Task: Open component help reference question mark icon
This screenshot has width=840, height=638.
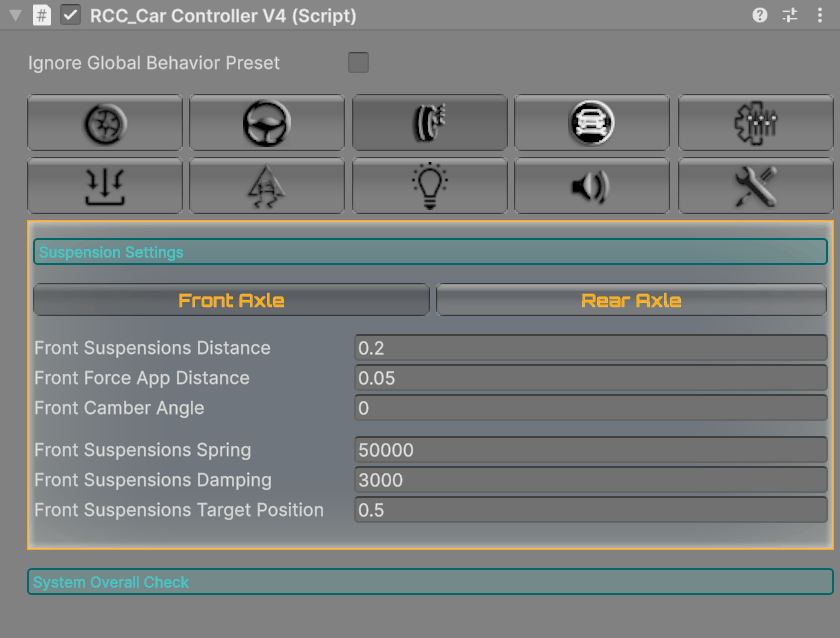Action: coord(760,15)
